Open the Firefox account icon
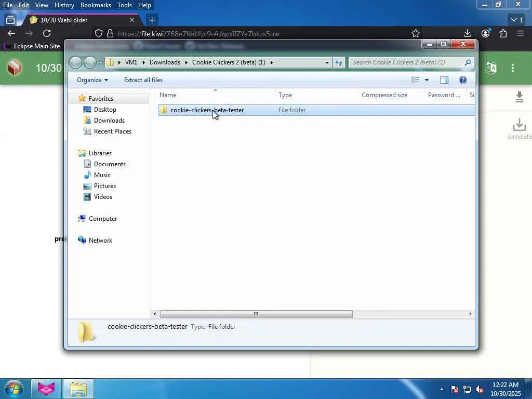Image resolution: width=532 pixels, height=399 pixels. pos(486,33)
